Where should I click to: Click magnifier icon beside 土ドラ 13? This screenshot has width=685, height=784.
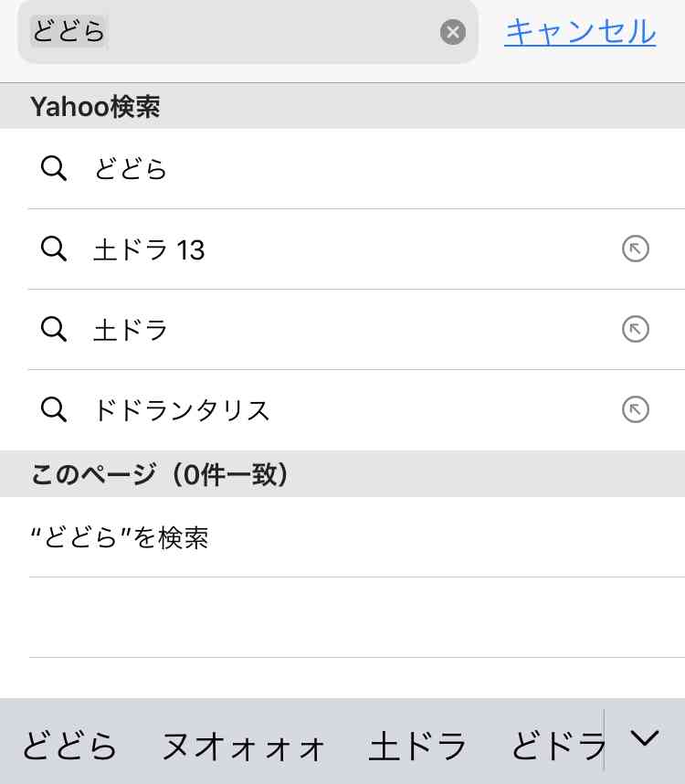pyautogui.click(x=54, y=249)
